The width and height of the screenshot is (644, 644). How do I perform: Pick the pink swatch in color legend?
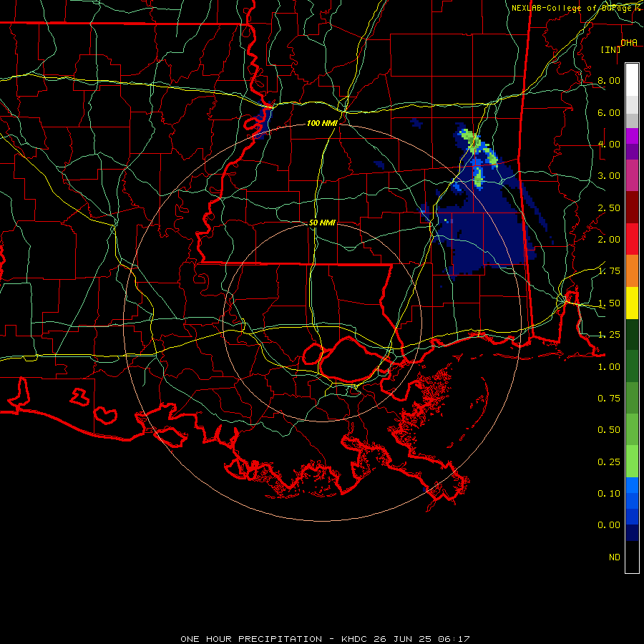click(x=632, y=176)
